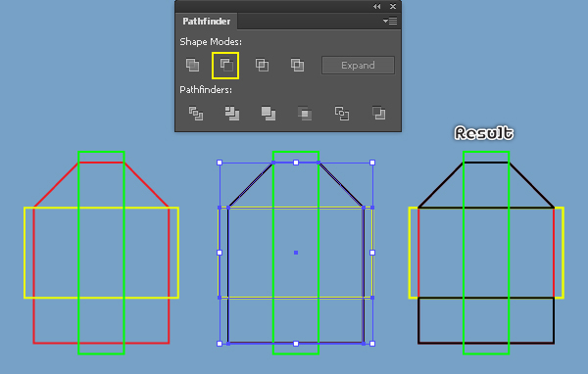Select the center point of selected shape
Image resolution: width=588 pixels, height=374 pixels.
pyautogui.click(x=296, y=253)
